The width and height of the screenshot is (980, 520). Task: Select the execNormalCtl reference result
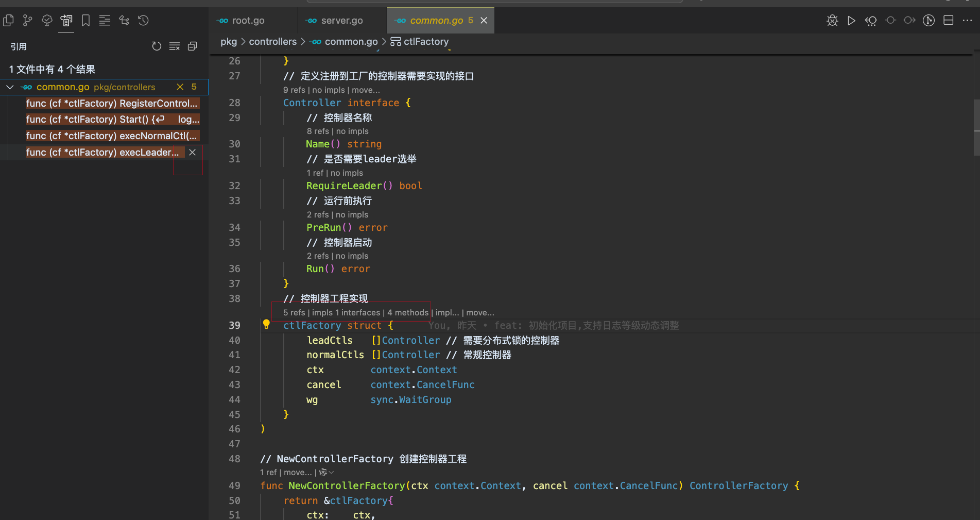pyautogui.click(x=112, y=136)
